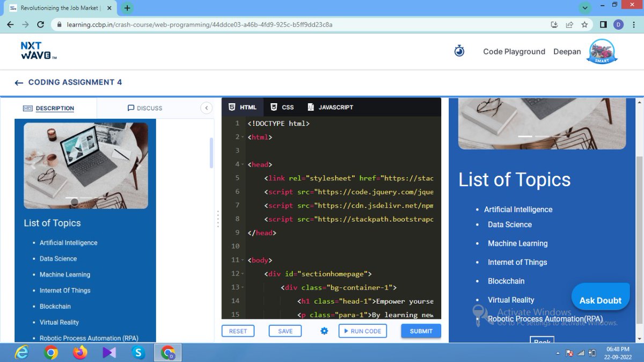Bookmark this page with star icon
The height and width of the screenshot is (362, 644).
point(584,25)
